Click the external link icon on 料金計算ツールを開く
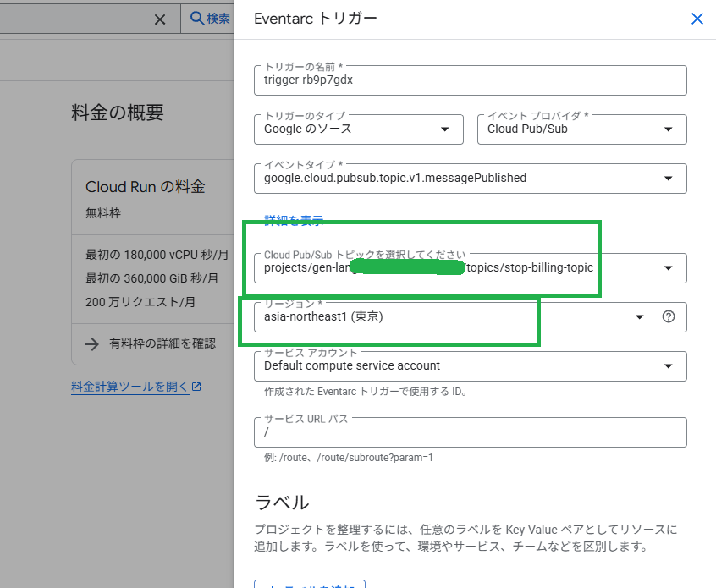This screenshot has height=588, width=716. (196, 386)
